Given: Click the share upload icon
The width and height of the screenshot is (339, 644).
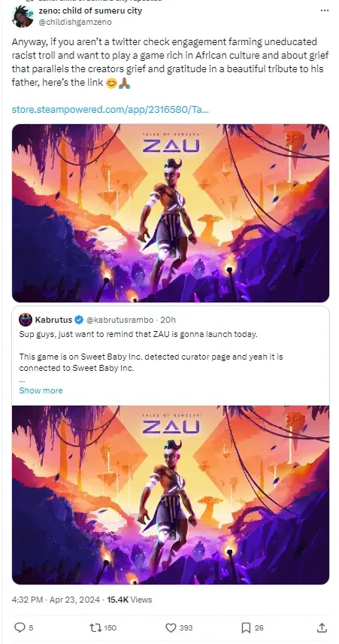Looking at the screenshot, I should (x=322, y=627).
